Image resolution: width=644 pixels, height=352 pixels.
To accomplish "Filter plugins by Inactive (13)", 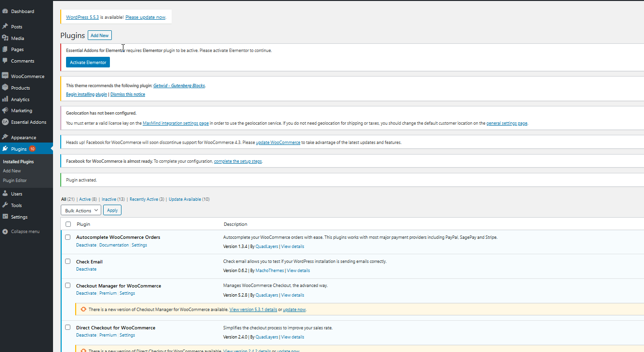I will pyautogui.click(x=113, y=199).
